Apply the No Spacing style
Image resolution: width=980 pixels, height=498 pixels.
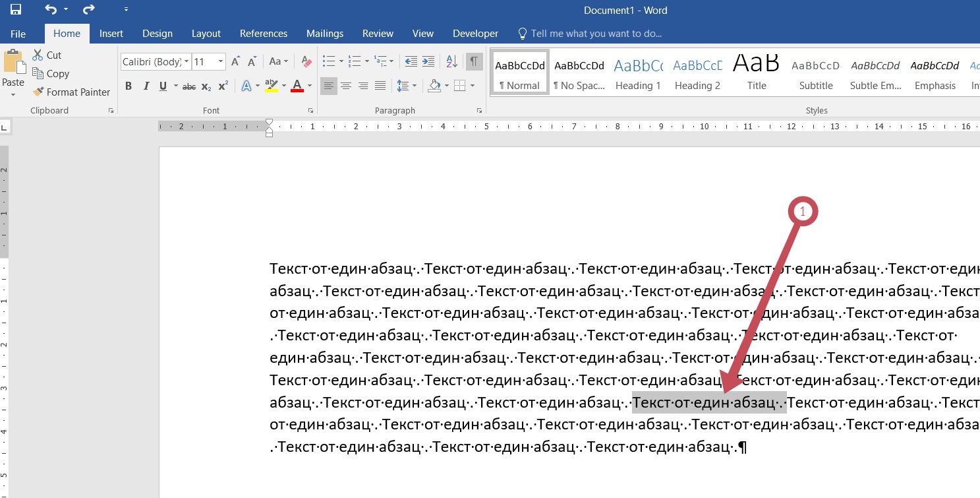tap(579, 73)
